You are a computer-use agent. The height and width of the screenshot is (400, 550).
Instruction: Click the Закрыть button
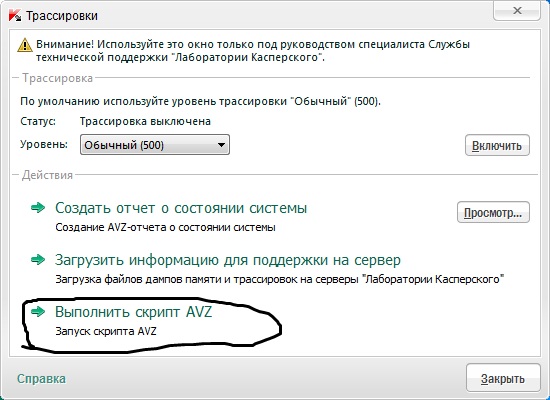click(503, 378)
